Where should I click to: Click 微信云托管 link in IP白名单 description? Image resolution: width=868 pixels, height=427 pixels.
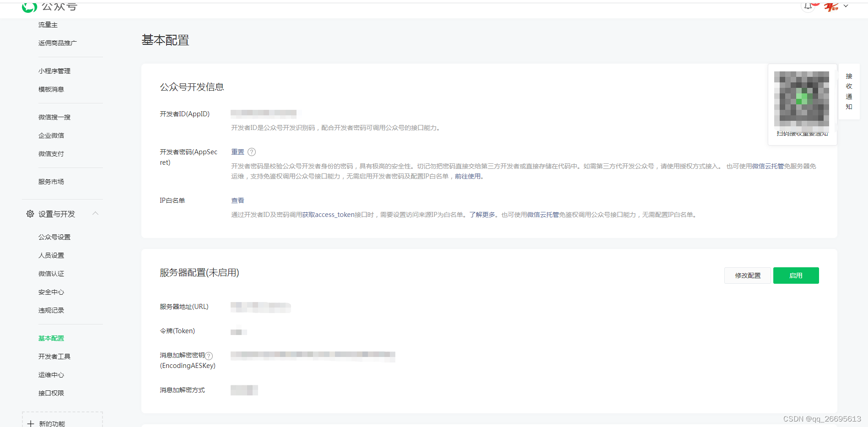click(543, 215)
